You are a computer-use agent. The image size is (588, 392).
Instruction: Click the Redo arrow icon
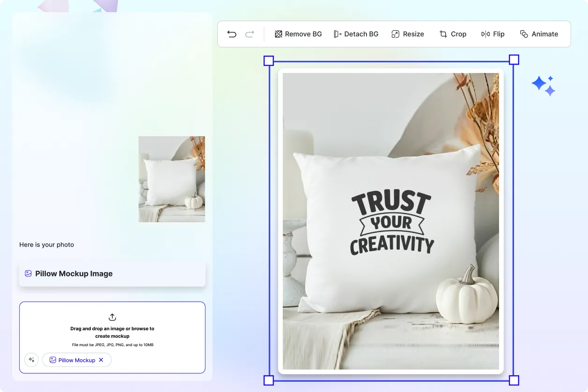(250, 34)
